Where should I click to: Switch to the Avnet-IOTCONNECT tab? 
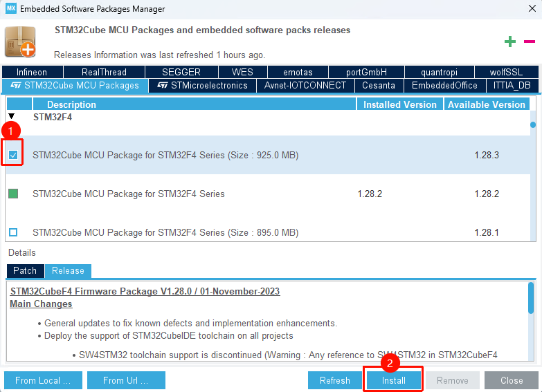tap(305, 86)
